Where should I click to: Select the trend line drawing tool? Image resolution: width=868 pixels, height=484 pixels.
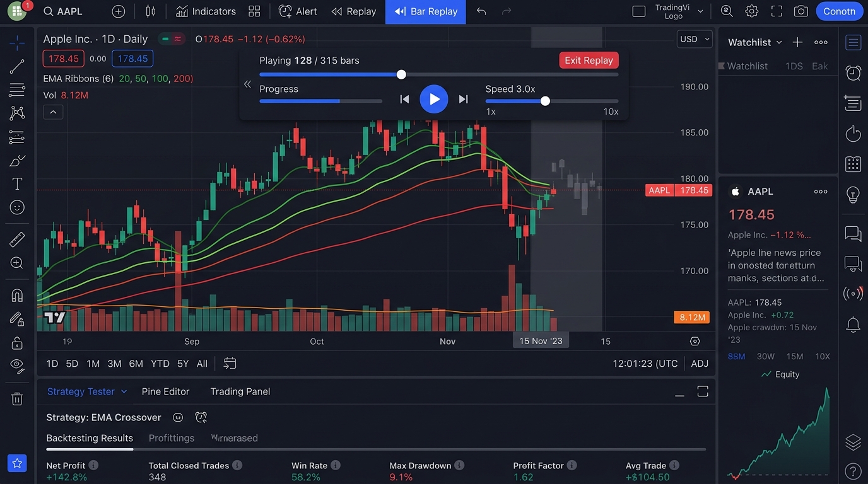tap(17, 67)
